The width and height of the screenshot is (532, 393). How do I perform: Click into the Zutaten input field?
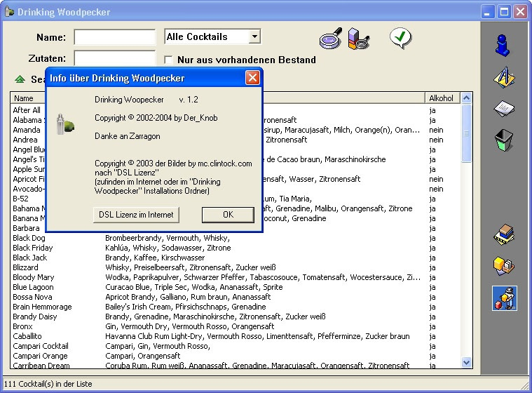pos(115,58)
